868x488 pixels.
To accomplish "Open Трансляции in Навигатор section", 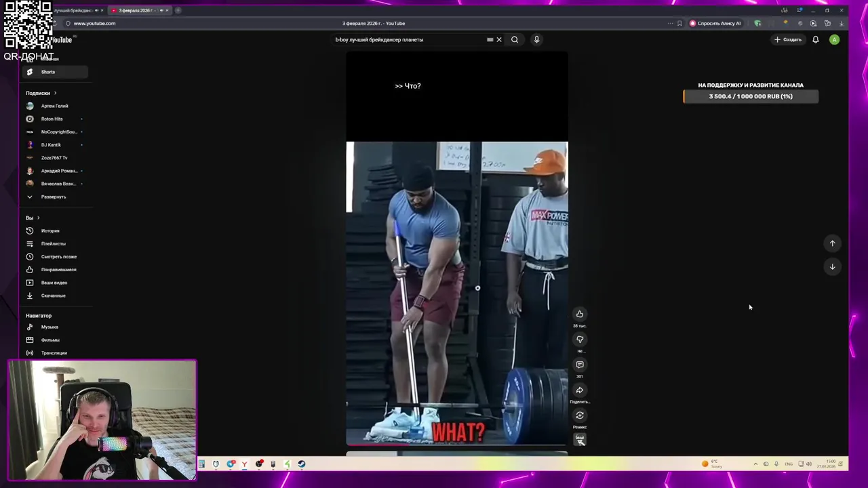I will [x=54, y=352].
